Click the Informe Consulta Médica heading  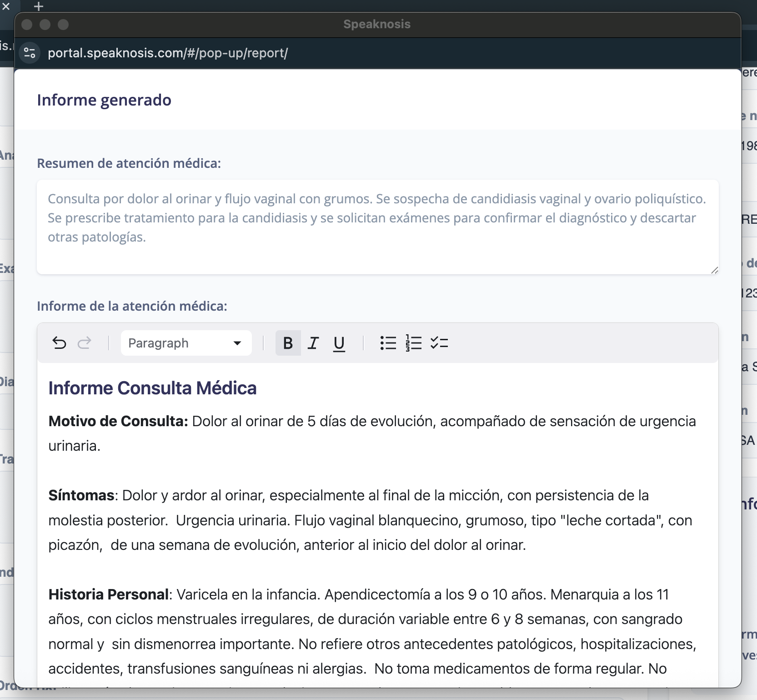pyautogui.click(x=152, y=388)
